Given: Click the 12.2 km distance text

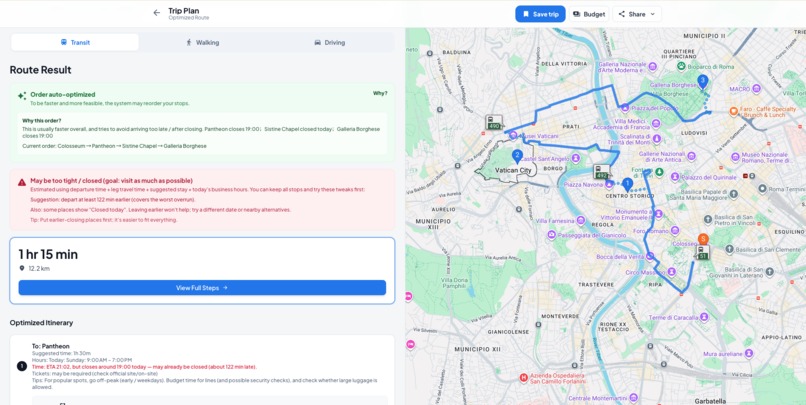Looking at the screenshot, I should [39, 268].
